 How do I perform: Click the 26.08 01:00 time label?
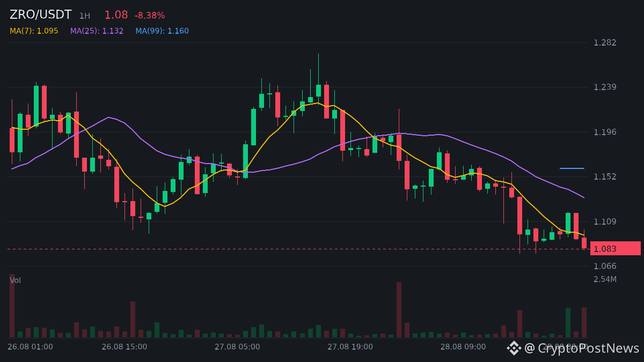(x=30, y=346)
